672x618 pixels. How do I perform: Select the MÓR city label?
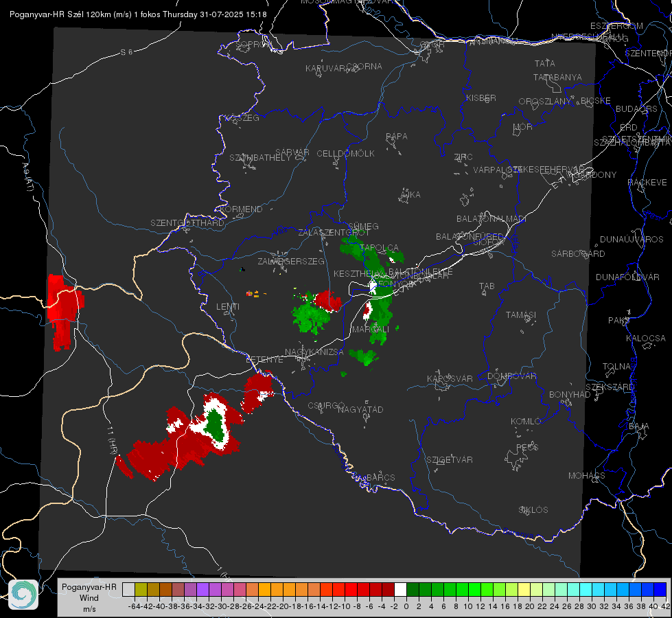523,127
